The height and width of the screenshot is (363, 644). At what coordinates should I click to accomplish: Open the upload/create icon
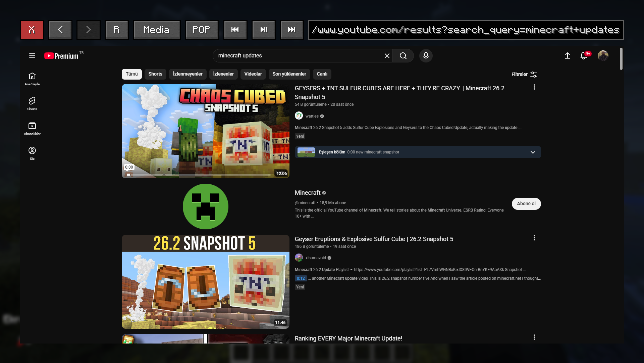(x=568, y=56)
